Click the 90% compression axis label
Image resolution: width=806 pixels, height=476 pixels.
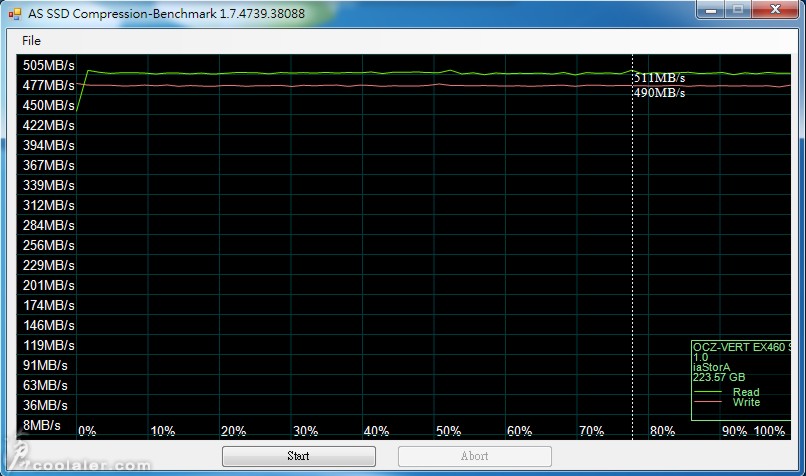pos(734,431)
